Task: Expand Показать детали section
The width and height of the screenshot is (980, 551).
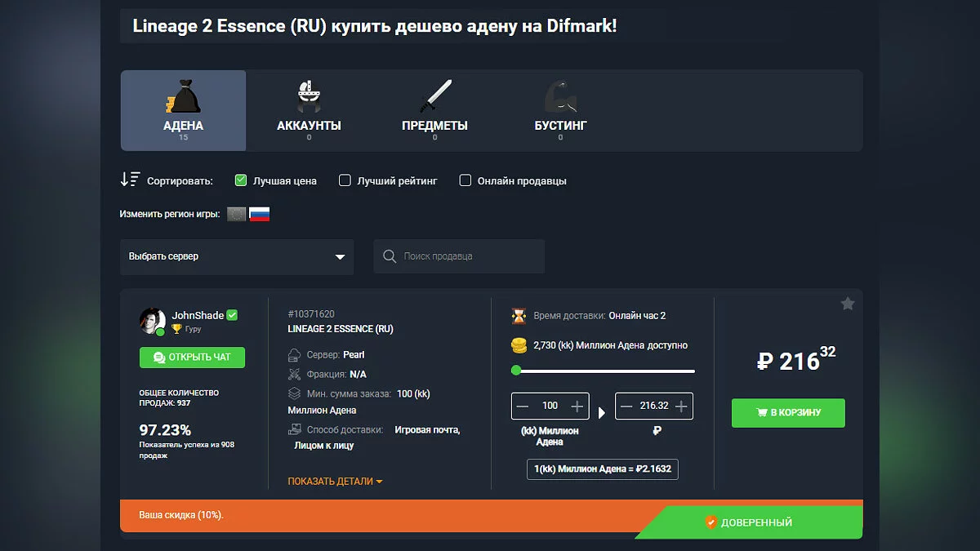Action: [336, 482]
